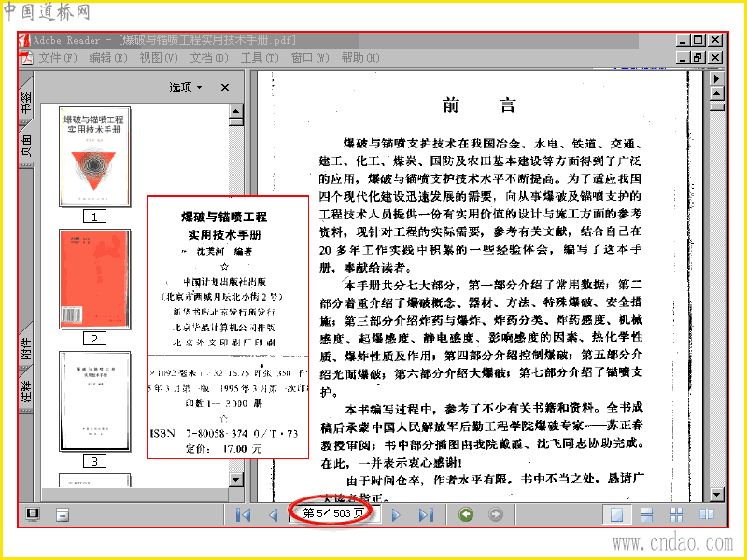Open the 文件 menu
The width and height of the screenshot is (747, 560).
57,58
